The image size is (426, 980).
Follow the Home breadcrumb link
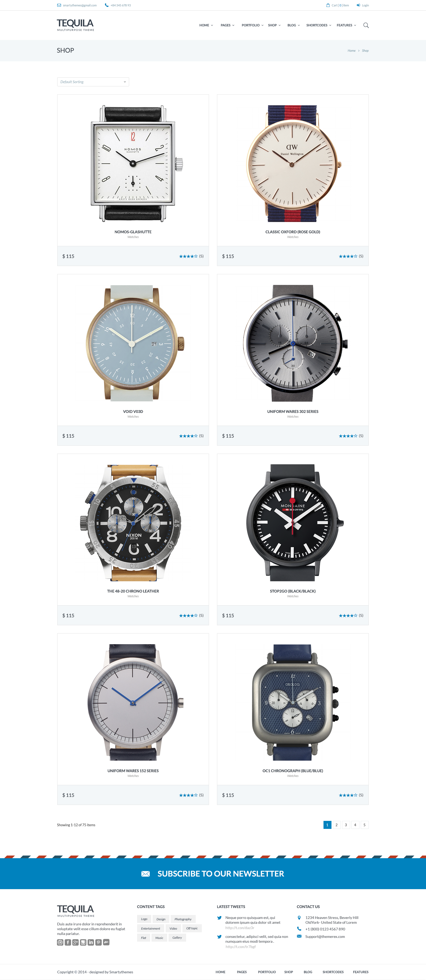coord(351,51)
